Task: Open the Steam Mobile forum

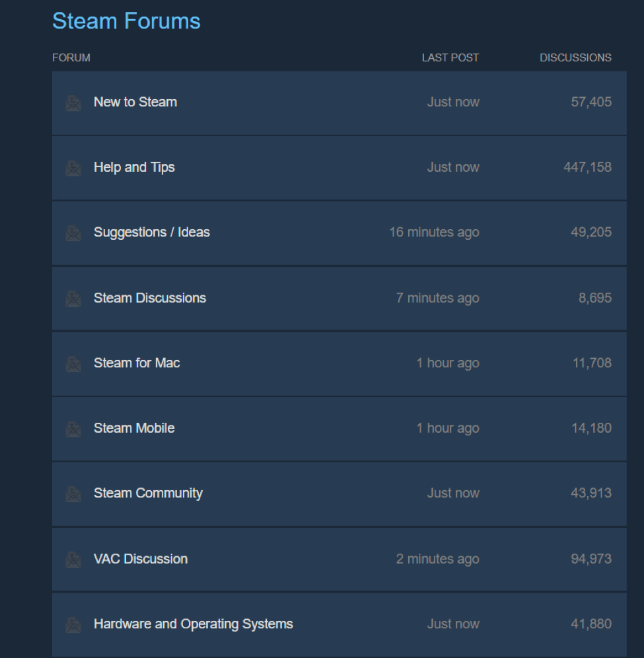Action: pos(134,428)
